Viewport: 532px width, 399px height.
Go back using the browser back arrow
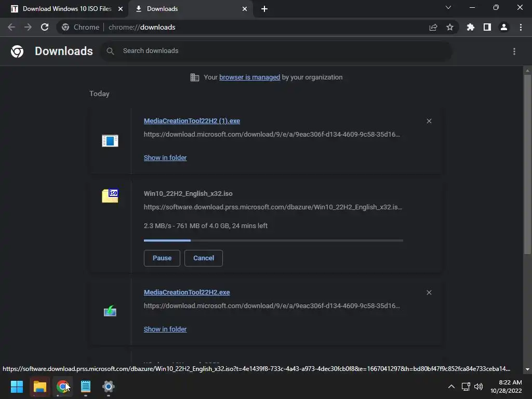click(x=11, y=27)
